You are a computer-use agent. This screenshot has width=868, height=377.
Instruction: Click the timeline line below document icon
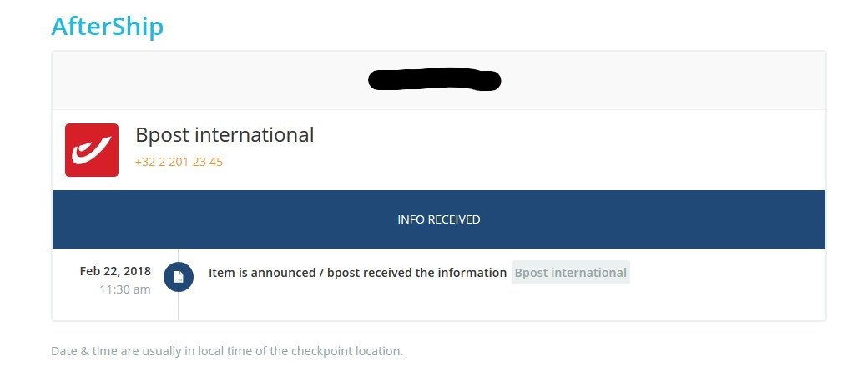coord(179,305)
